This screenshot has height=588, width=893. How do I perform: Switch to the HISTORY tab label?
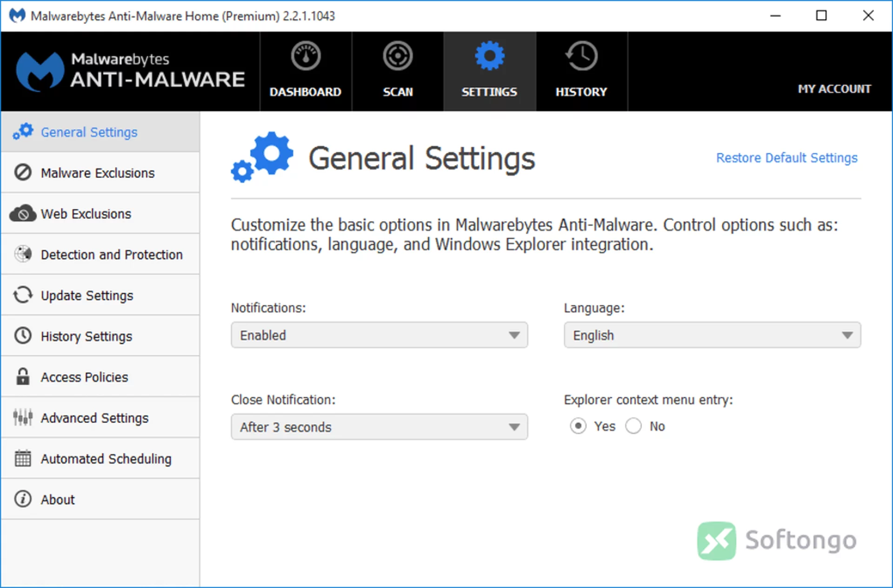(x=581, y=92)
